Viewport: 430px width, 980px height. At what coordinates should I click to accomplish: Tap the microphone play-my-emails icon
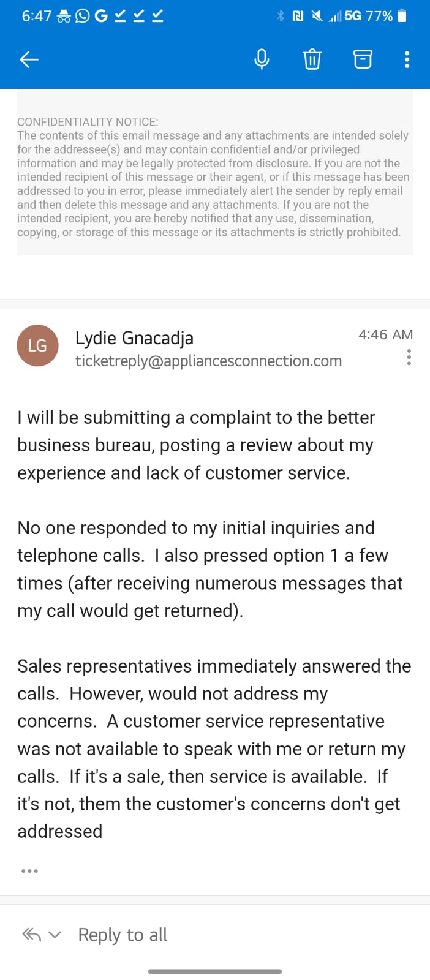[x=262, y=59]
